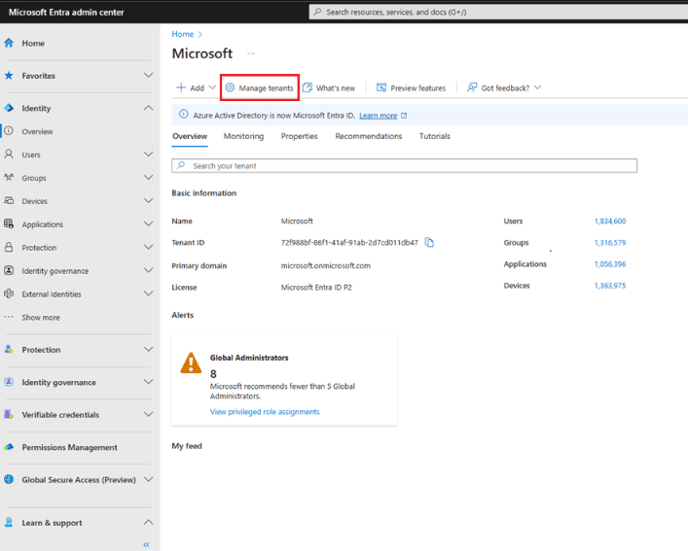The width and height of the screenshot is (688, 551).
Task: Click the Global Secure Access globe icon
Action: pos(9,479)
